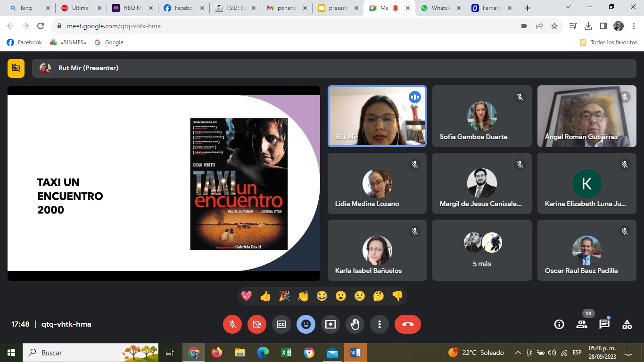Open Chrome downloads icon

tap(588, 26)
